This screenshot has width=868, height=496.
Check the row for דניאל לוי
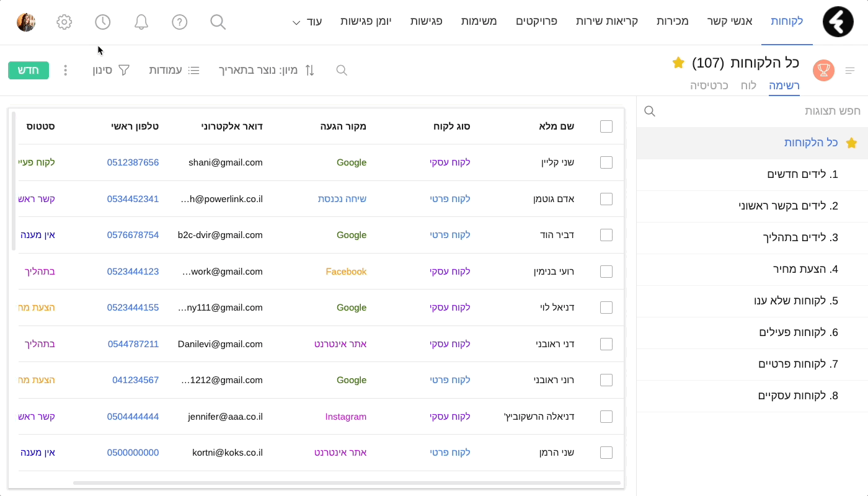click(x=606, y=308)
